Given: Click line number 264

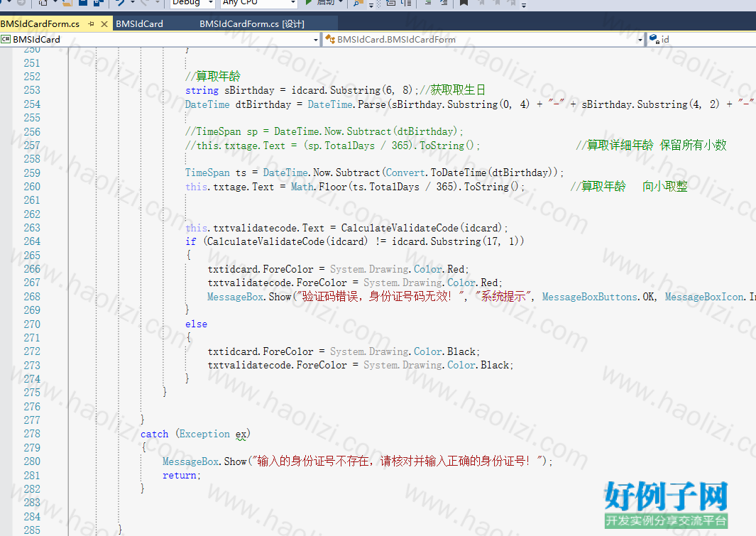Looking at the screenshot, I should click(32, 241).
